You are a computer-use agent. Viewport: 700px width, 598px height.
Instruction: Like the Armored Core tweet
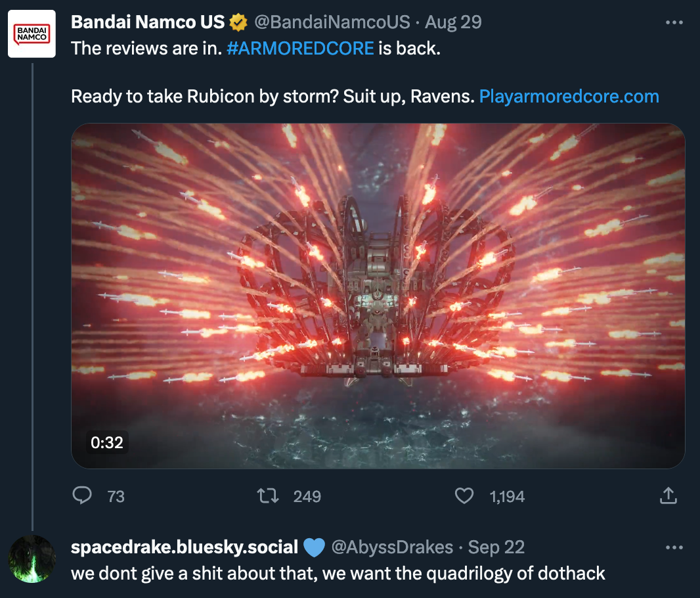tap(464, 495)
